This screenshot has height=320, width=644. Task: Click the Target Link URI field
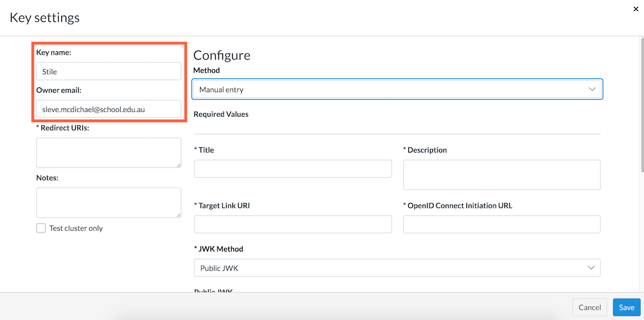(x=293, y=224)
